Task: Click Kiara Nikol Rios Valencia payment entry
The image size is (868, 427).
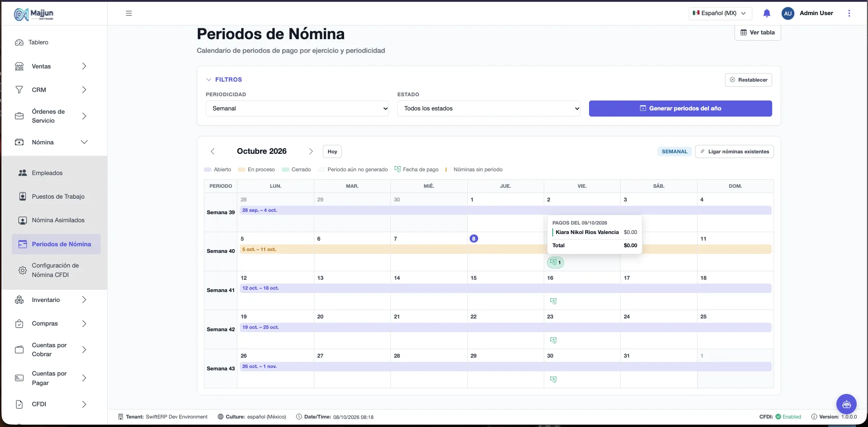Action: point(595,232)
